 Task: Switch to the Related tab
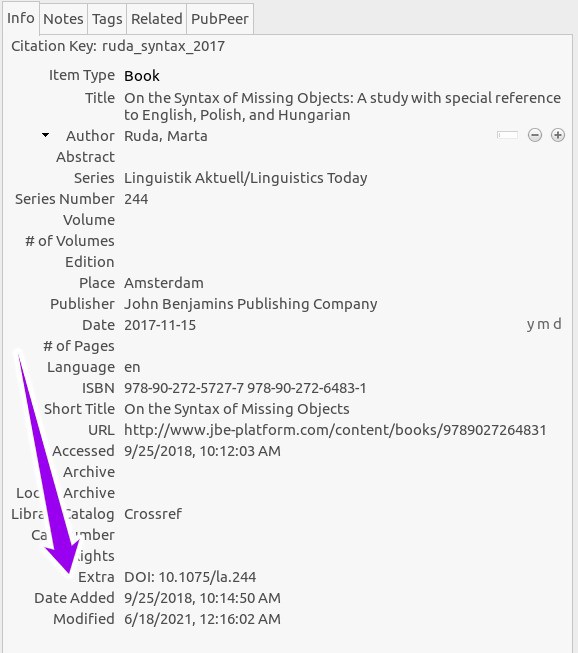[x=157, y=19]
